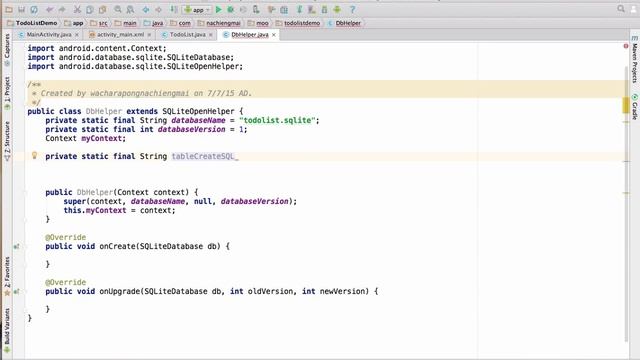
Task: Click the Open folder toolbar icon
Action: (x=9, y=9)
